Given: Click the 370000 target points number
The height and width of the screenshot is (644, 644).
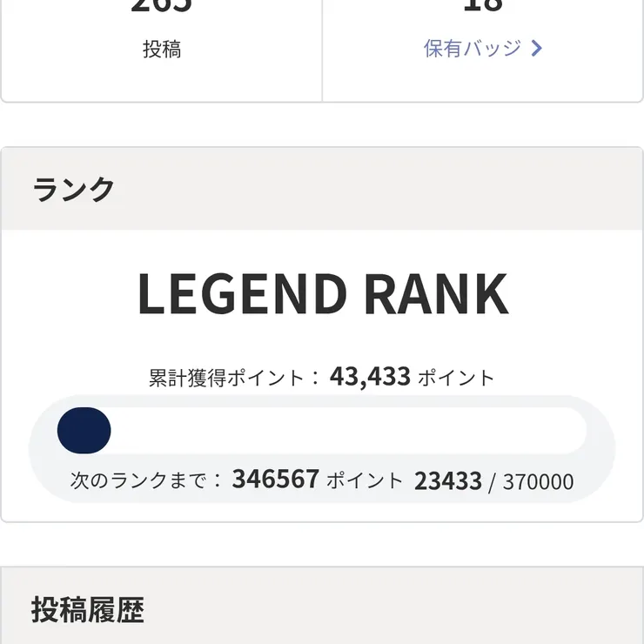Looking at the screenshot, I should (x=538, y=482).
